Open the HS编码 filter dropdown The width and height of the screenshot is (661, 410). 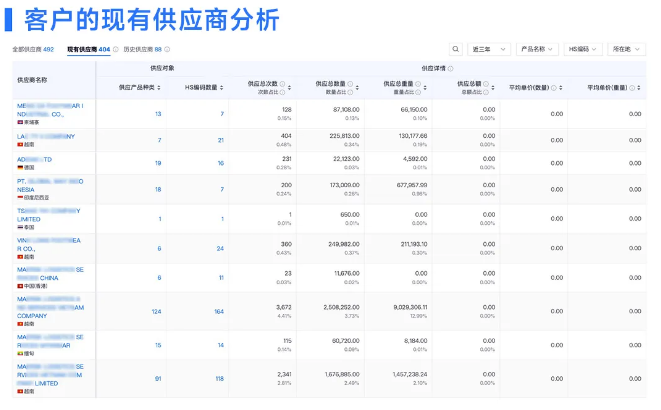tap(582, 48)
